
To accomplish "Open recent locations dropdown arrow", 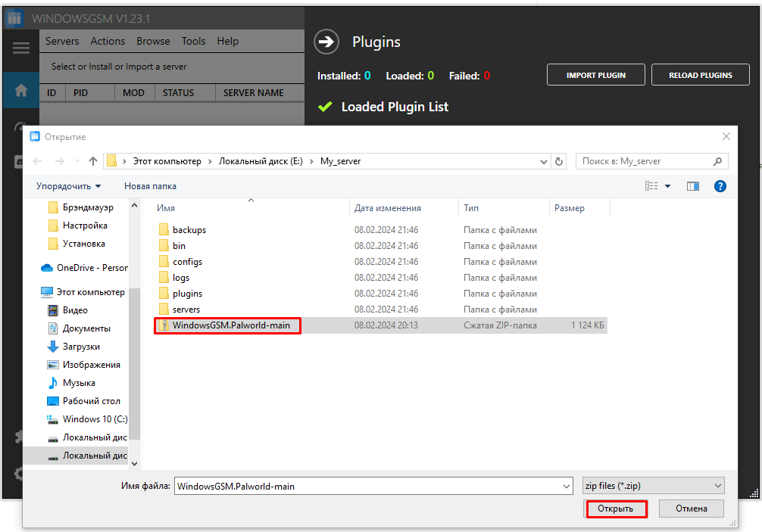I will [x=77, y=161].
